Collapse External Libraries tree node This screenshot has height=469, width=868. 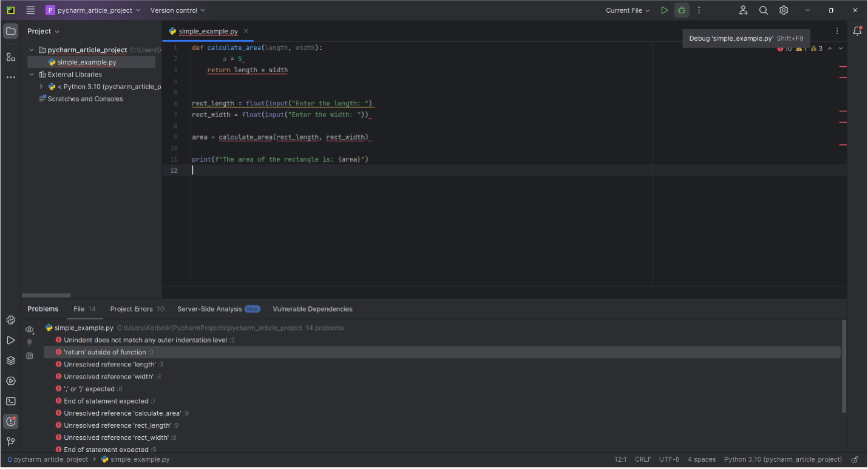click(x=32, y=75)
